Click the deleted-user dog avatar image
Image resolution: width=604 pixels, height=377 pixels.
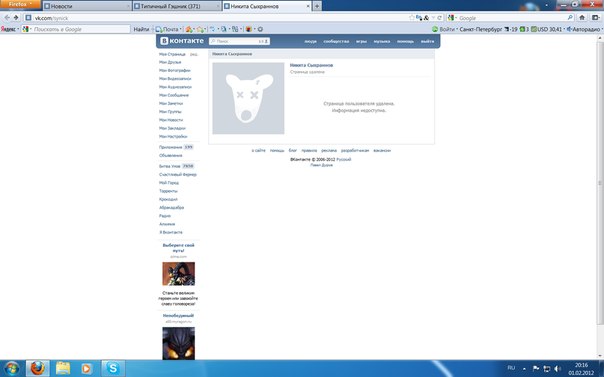pyautogui.click(x=248, y=99)
